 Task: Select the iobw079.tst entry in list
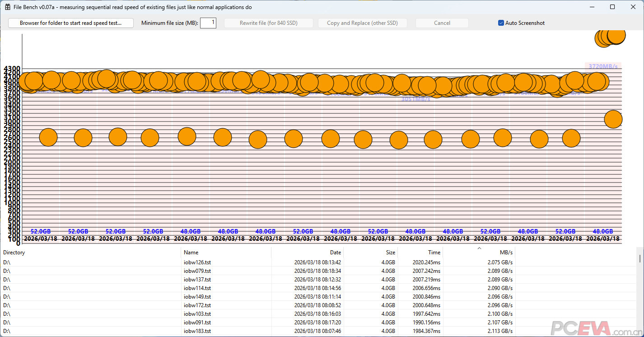point(197,271)
